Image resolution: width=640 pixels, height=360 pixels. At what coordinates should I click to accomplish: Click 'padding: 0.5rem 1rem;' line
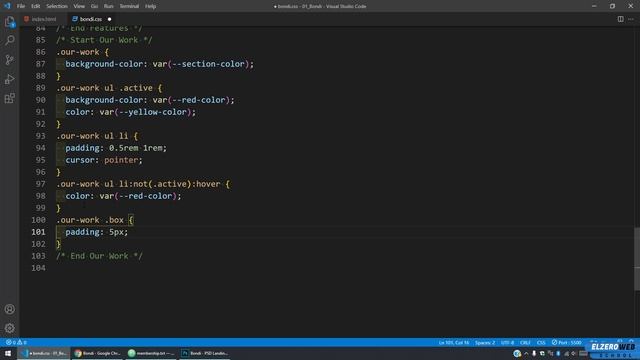pyautogui.click(x=116, y=148)
